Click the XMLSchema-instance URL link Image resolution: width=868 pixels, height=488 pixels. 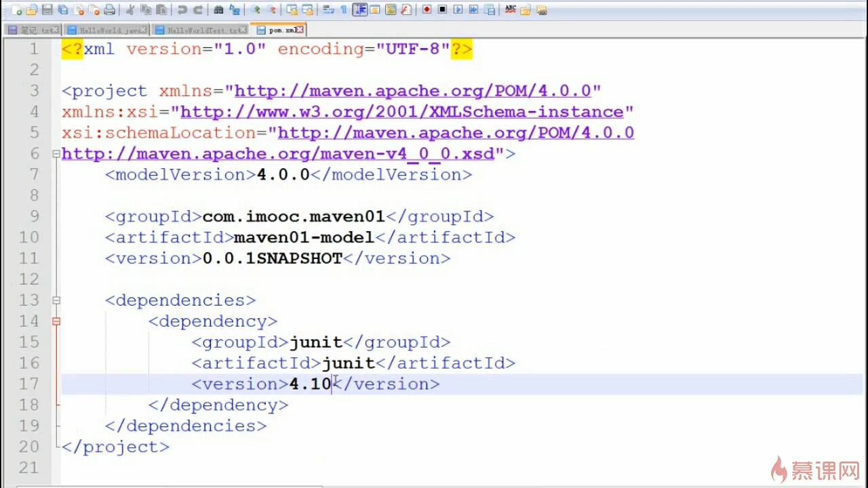[401, 112]
